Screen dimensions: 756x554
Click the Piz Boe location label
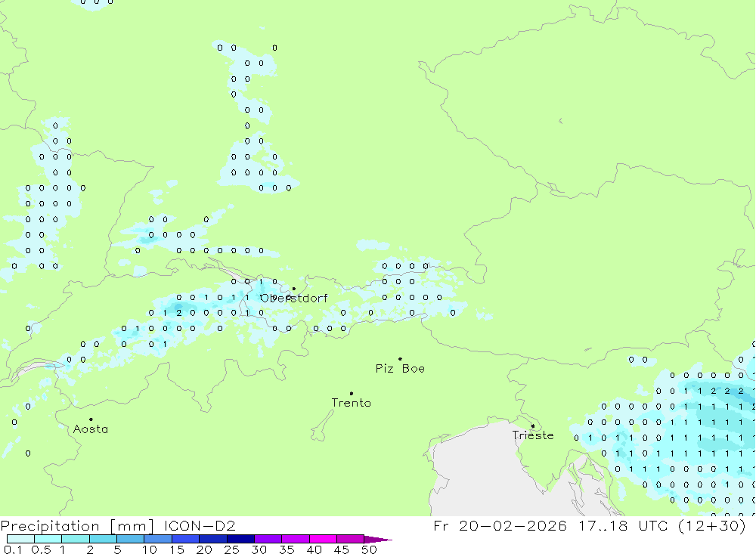[400, 369]
